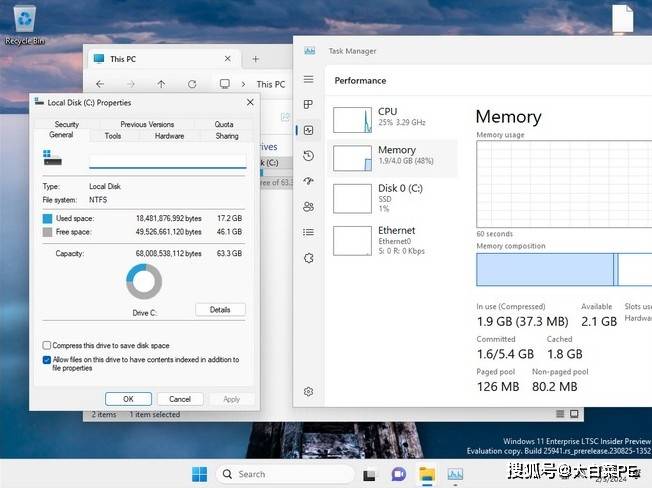652x488 pixels.
Task: Click the Memory usage graph
Action: [564, 184]
